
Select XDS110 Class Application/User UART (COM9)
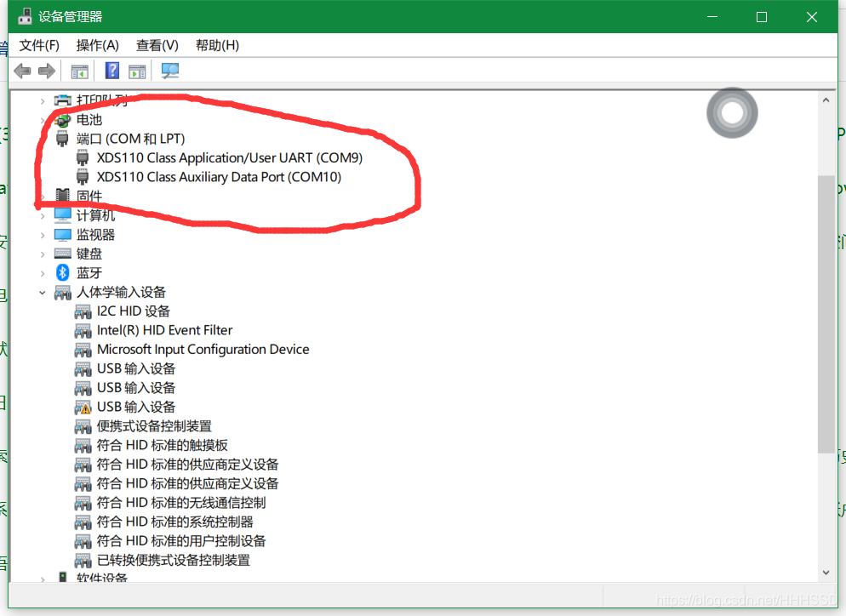229,158
